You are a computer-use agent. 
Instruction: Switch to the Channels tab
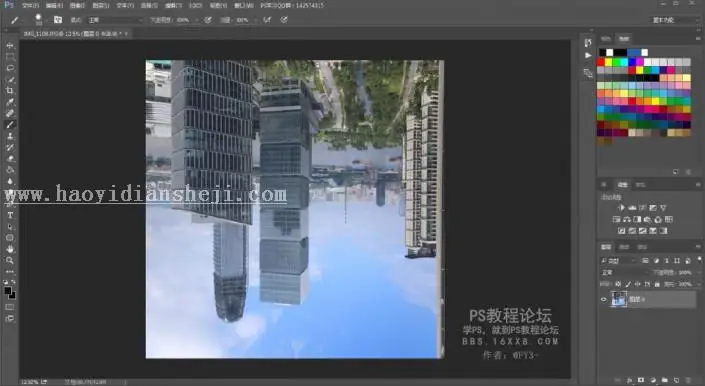tap(624, 247)
